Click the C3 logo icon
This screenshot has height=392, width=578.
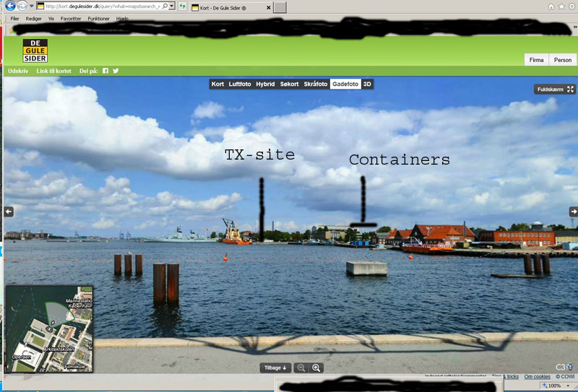pos(565,367)
